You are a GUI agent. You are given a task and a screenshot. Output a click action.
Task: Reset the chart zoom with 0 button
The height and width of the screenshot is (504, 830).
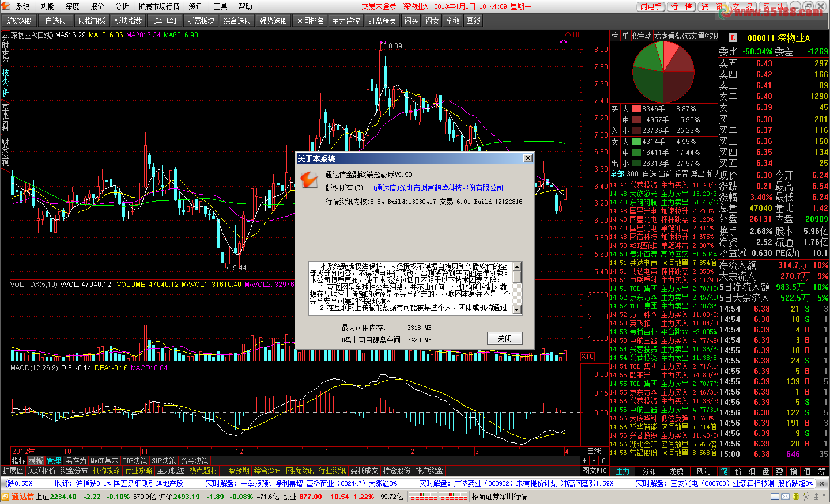click(603, 461)
